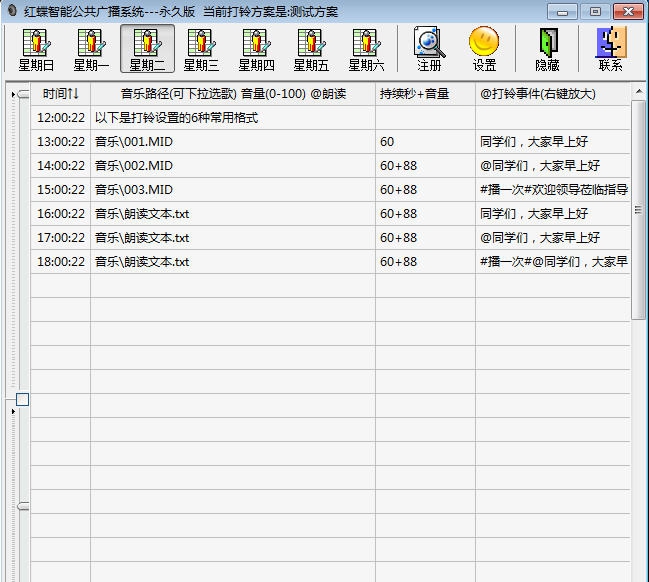Click 60+88 in the 16:00:22 row

425,214
